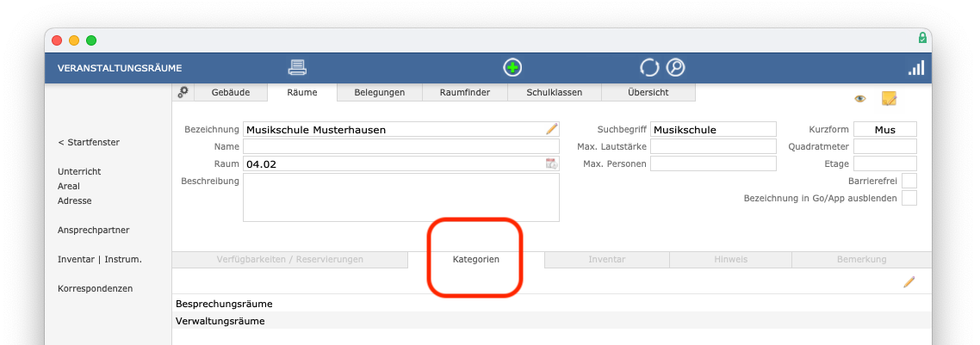Click the Suchbegriff field
980x345 pixels.
coord(713,129)
